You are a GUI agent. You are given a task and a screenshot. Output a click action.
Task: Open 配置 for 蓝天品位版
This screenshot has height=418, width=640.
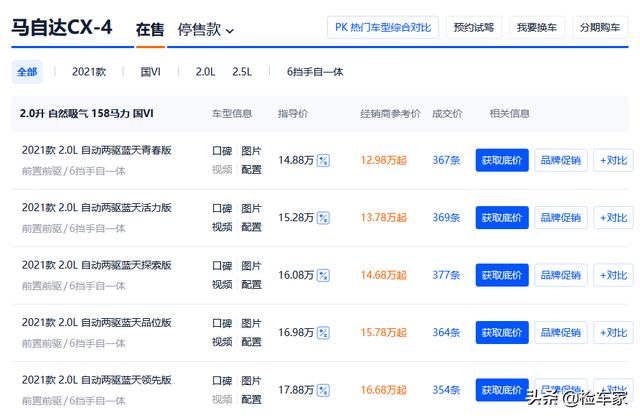pyautogui.click(x=251, y=342)
